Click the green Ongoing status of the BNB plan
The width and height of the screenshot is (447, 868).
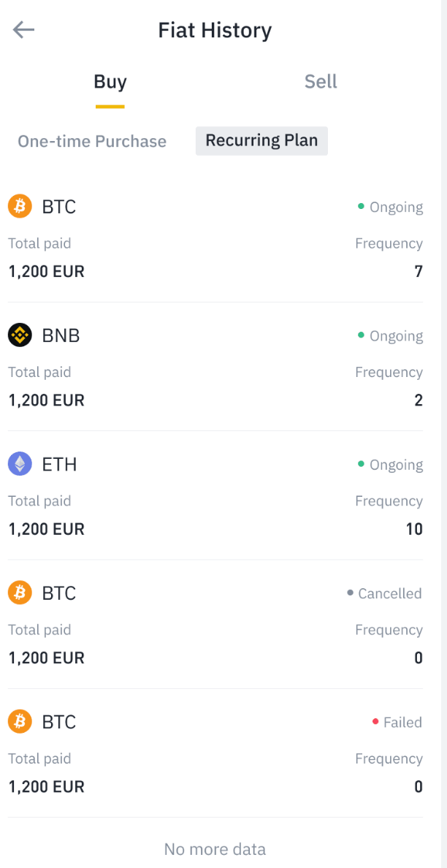[x=391, y=336]
